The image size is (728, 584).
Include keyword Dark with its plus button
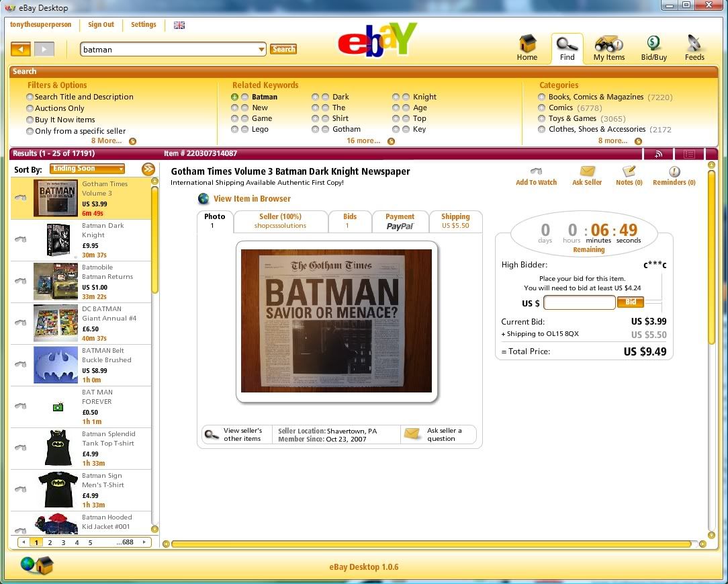pyautogui.click(x=315, y=97)
